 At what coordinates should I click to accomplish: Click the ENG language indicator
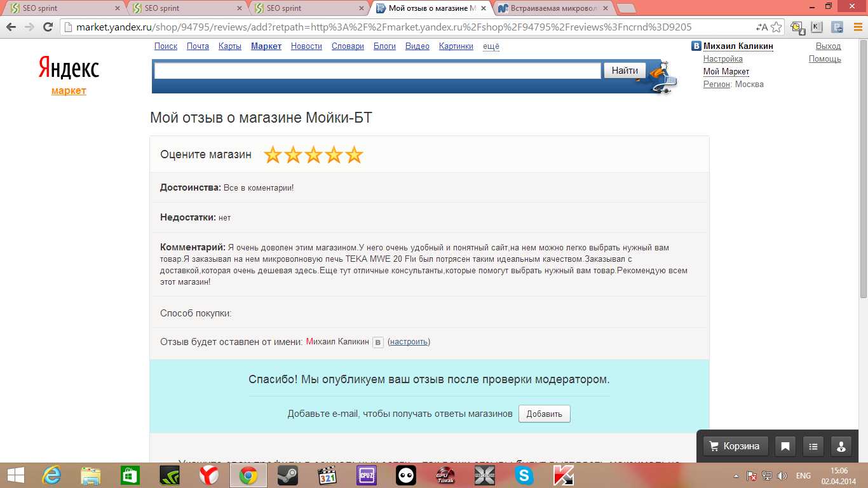(x=803, y=476)
